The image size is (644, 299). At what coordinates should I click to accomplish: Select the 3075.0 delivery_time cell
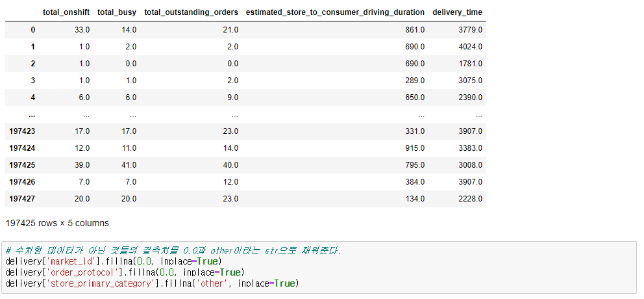(470, 80)
